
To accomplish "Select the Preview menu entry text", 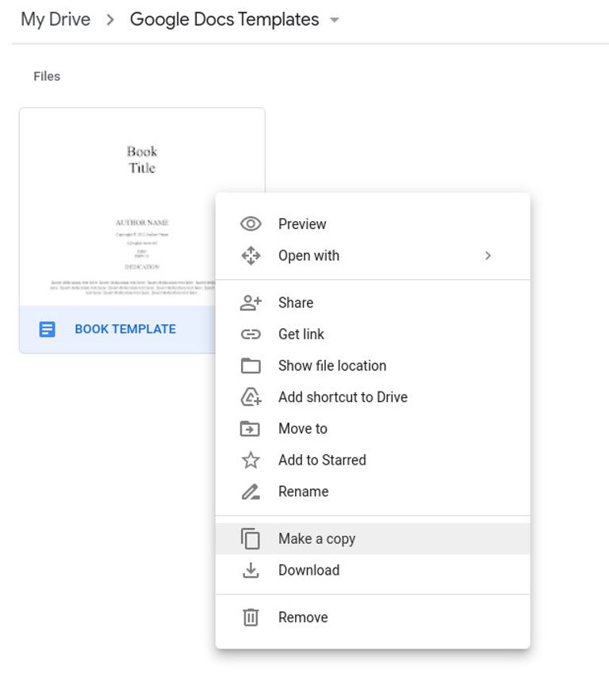I will pos(302,224).
